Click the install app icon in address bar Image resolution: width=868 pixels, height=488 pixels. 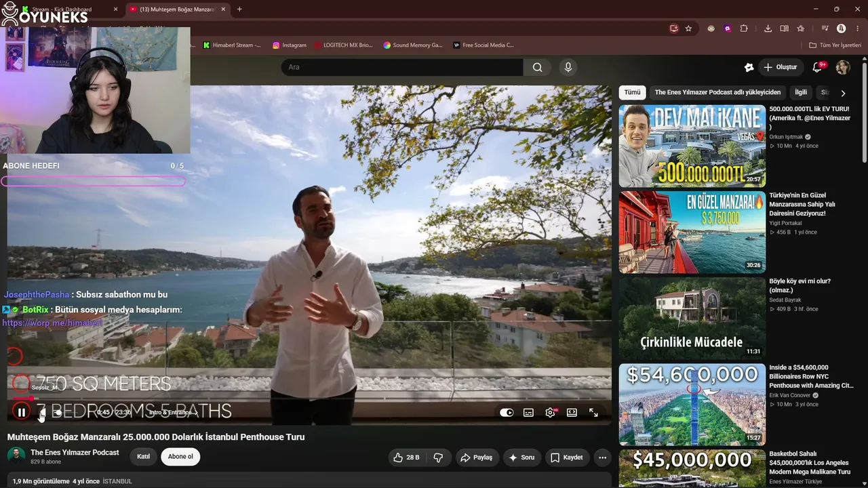pos(673,28)
